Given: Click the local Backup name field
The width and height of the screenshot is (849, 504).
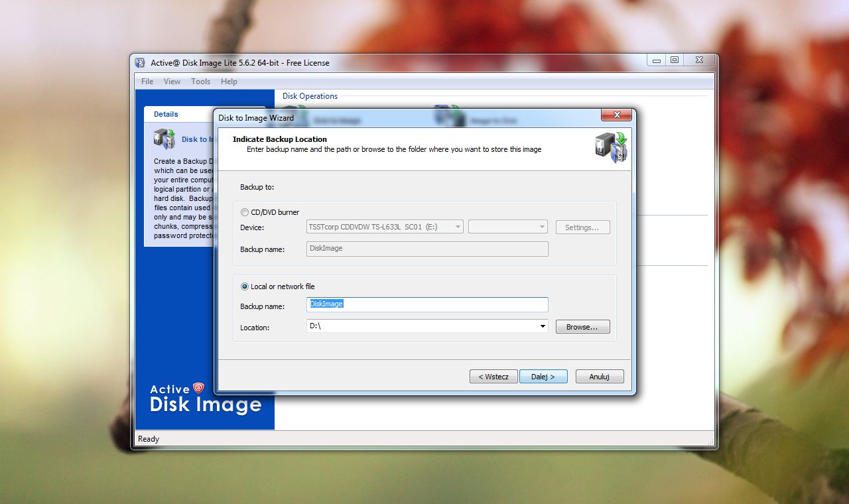Looking at the screenshot, I should [x=427, y=304].
